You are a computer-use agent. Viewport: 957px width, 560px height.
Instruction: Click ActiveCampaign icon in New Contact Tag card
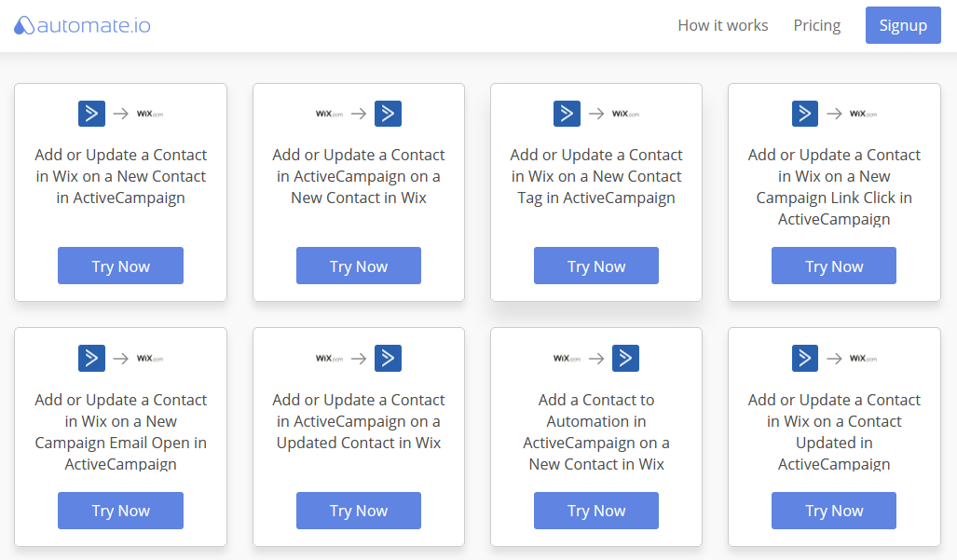pyautogui.click(x=567, y=114)
